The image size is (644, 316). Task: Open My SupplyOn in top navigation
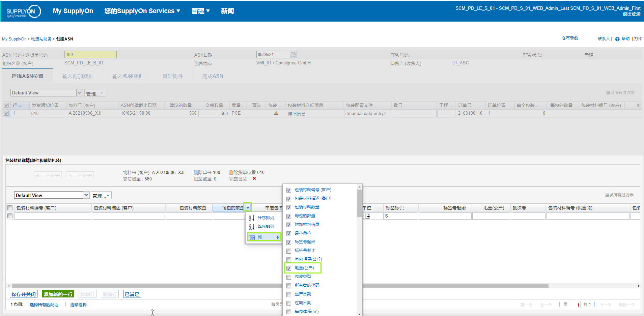tap(73, 11)
